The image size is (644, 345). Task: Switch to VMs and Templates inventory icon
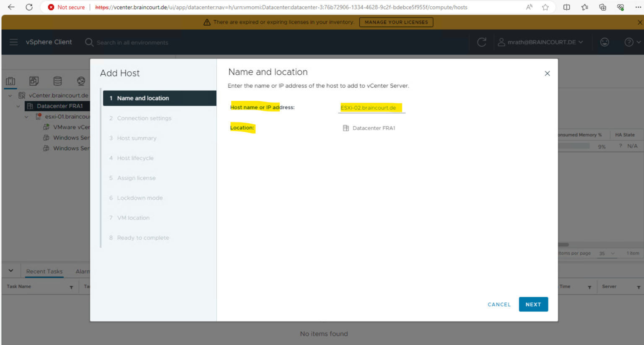click(34, 81)
